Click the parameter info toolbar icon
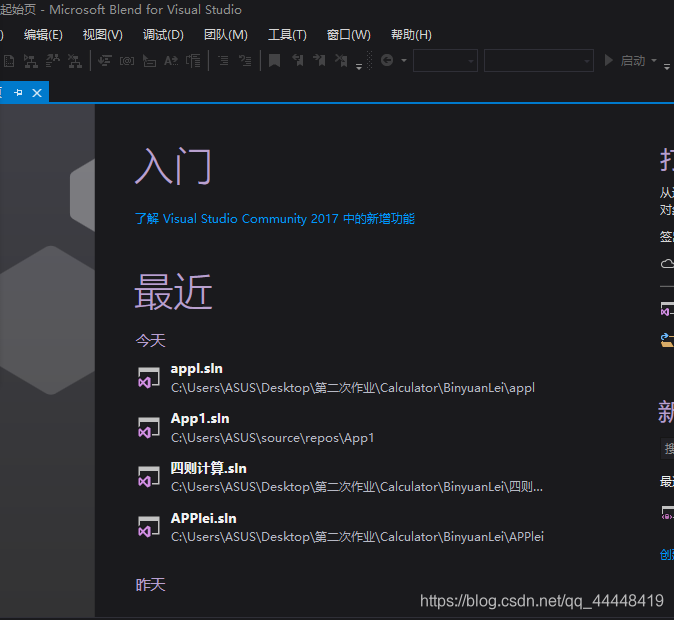The image size is (674, 620). click(149, 61)
